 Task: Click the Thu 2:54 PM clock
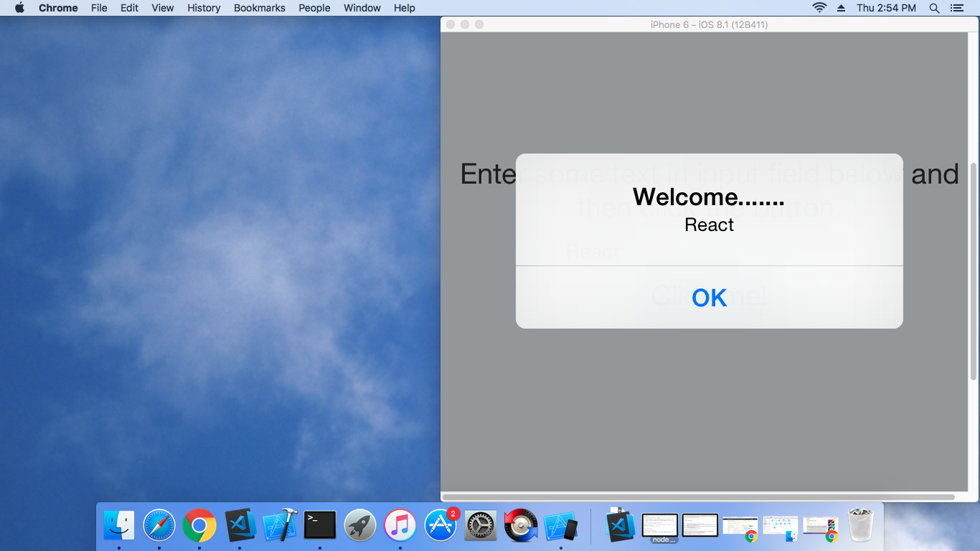886,8
